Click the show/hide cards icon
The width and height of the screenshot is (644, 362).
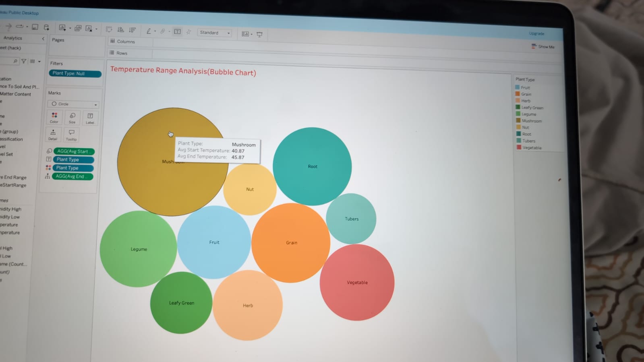pyautogui.click(x=245, y=34)
